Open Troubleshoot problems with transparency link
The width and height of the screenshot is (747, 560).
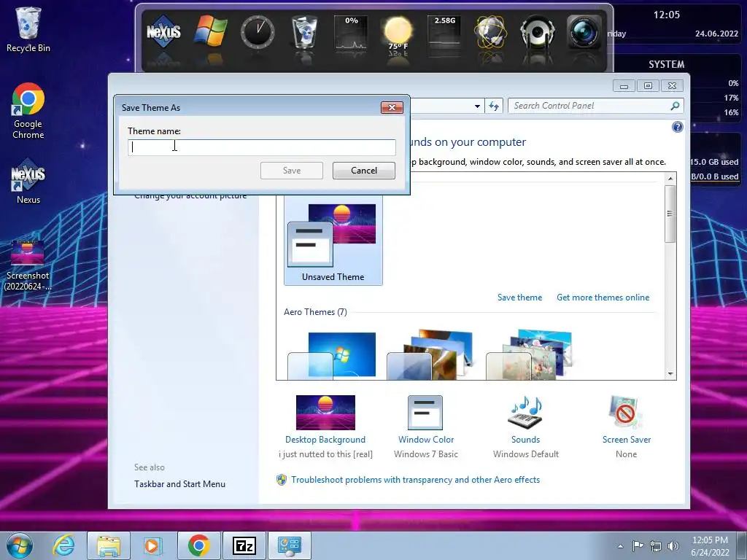coord(415,480)
